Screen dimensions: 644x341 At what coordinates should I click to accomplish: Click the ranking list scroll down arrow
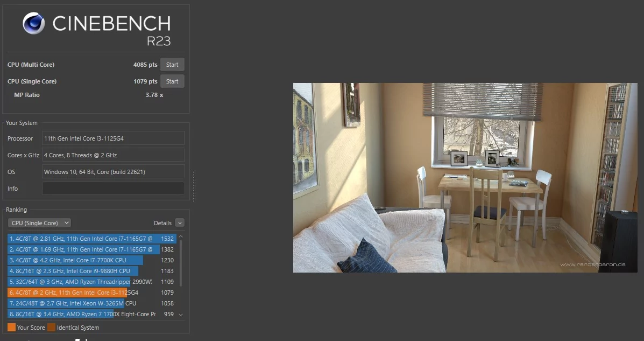[x=181, y=315]
